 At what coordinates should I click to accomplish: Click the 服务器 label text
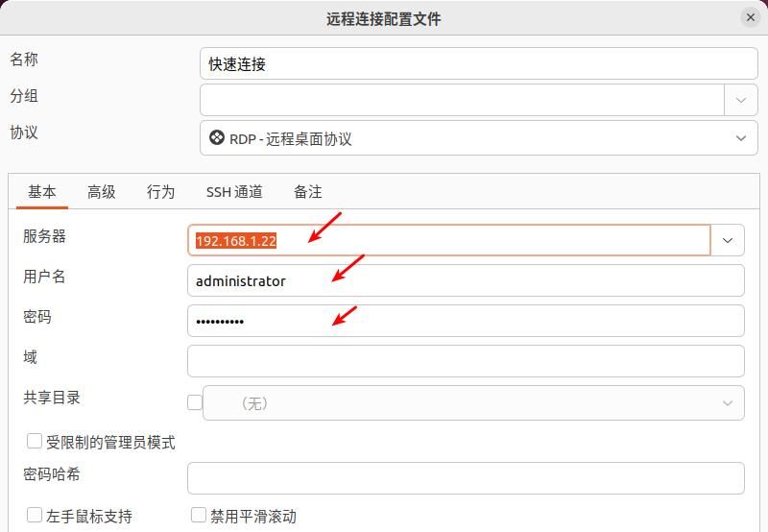tap(44, 236)
